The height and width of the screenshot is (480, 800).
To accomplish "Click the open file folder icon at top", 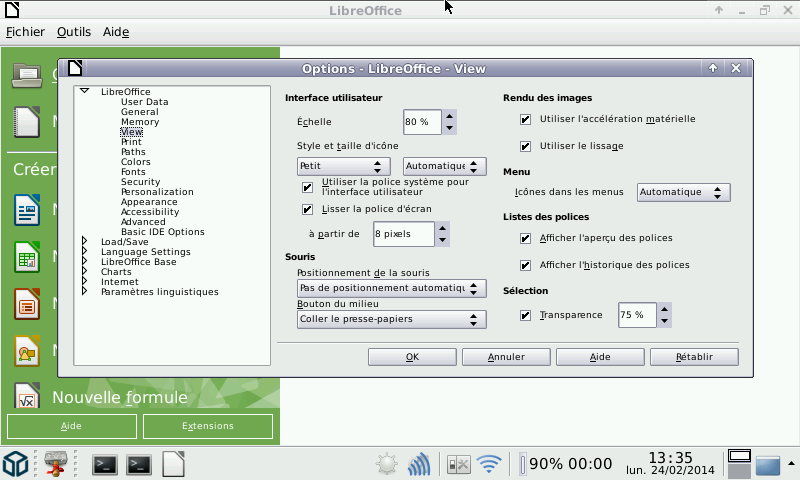I will click(27, 74).
